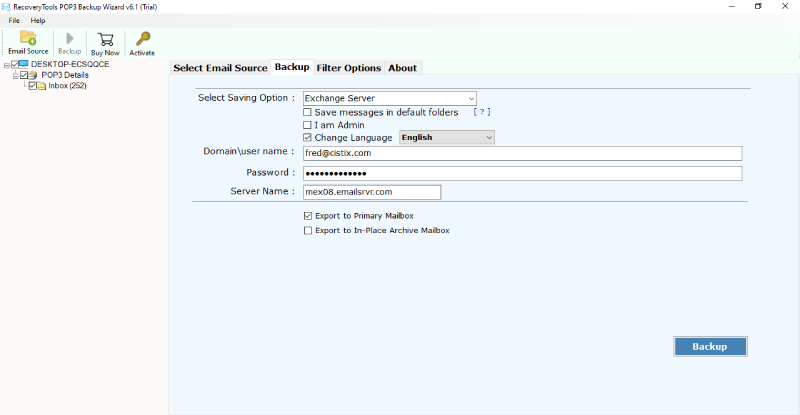Open Buy Now shopping cart icon
This screenshot has width=800, height=415.
(105, 38)
